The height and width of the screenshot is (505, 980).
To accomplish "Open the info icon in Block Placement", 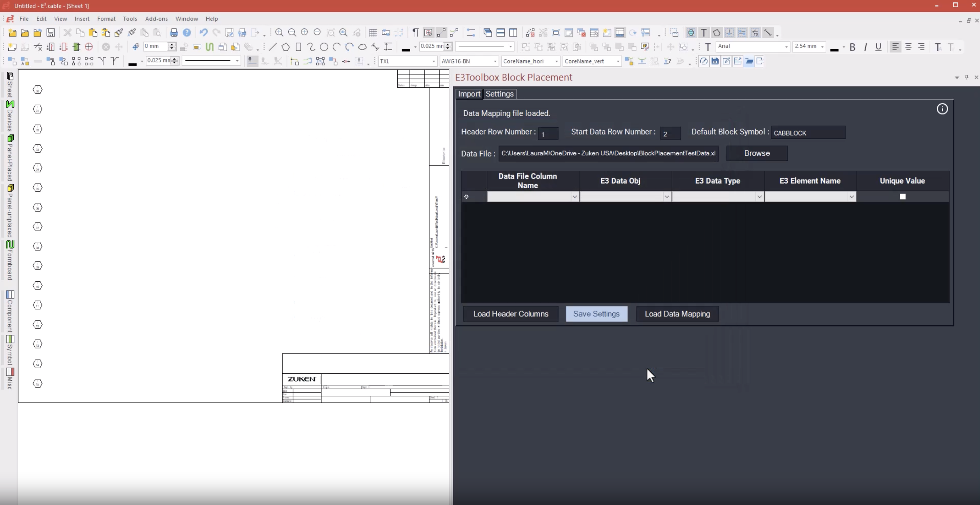I will tap(942, 109).
